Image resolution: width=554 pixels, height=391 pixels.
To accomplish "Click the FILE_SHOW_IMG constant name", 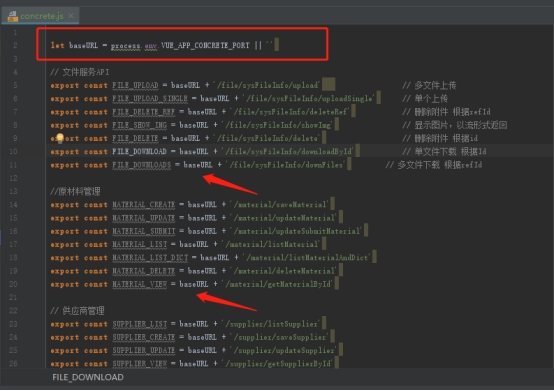I will [140, 125].
